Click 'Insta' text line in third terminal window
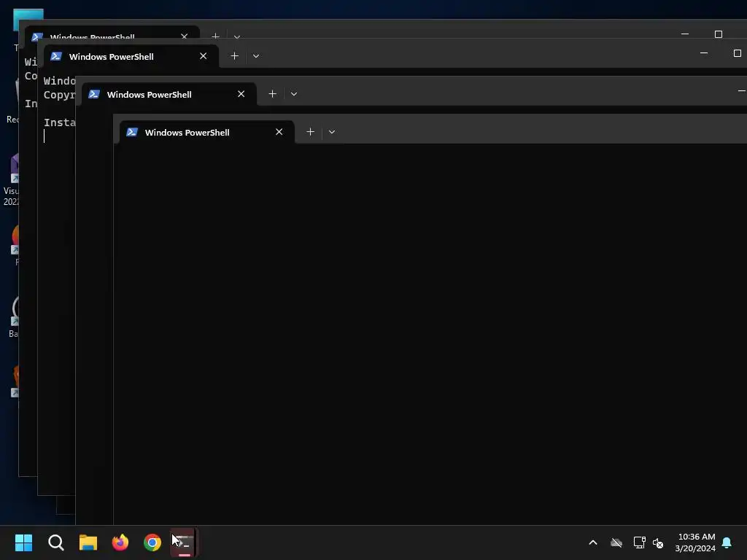Screen dimensions: 747x560 [x=60, y=122]
